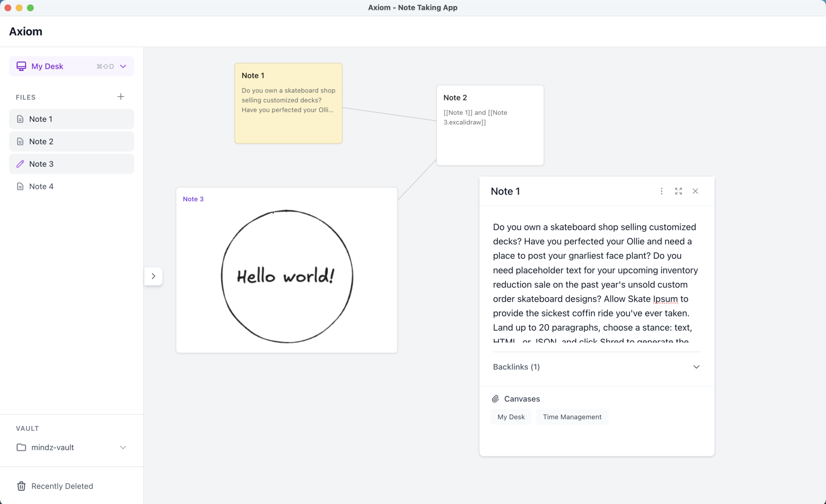Image resolution: width=826 pixels, height=504 pixels.
Task: Click pencil icon beside Note 3 file
Action: pyautogui.click(x=20, y=164)
